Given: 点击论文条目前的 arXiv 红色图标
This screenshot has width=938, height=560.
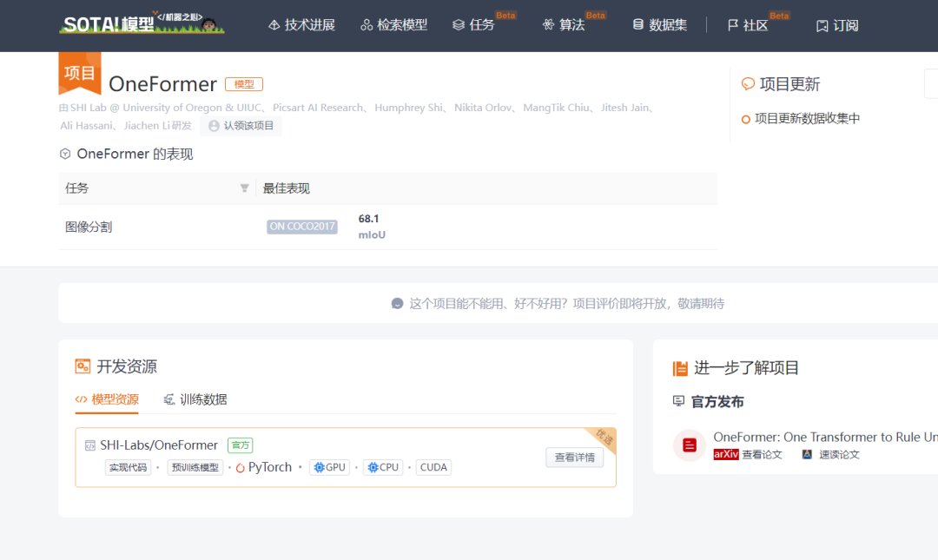Looking at the screenshot, I should pos(725,452).
